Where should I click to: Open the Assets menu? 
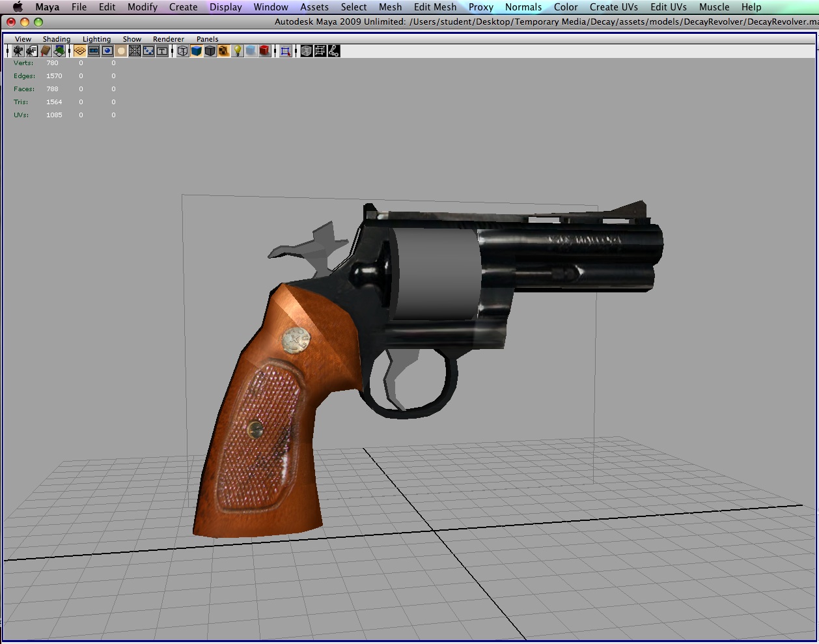pos(314,7)
